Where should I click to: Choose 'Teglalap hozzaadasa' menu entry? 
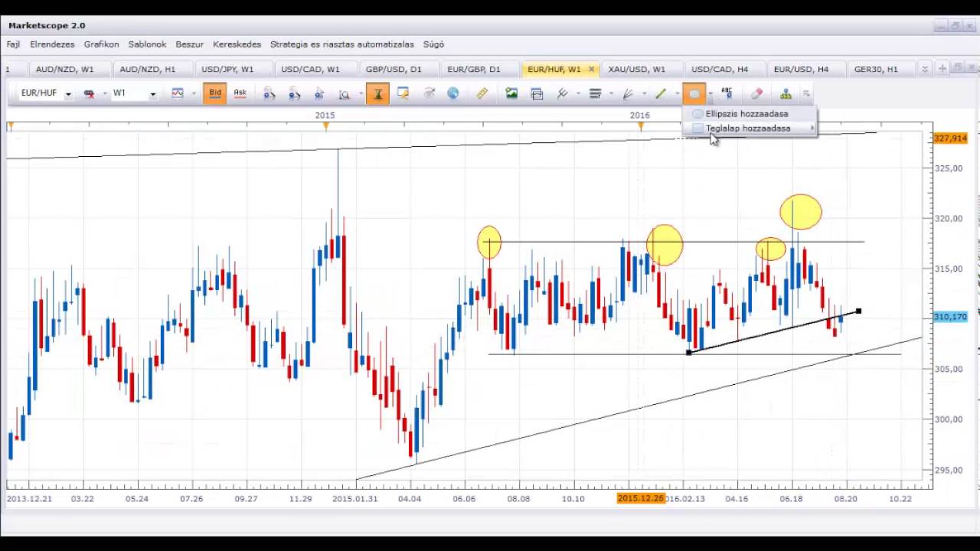[x=750, y=129]
